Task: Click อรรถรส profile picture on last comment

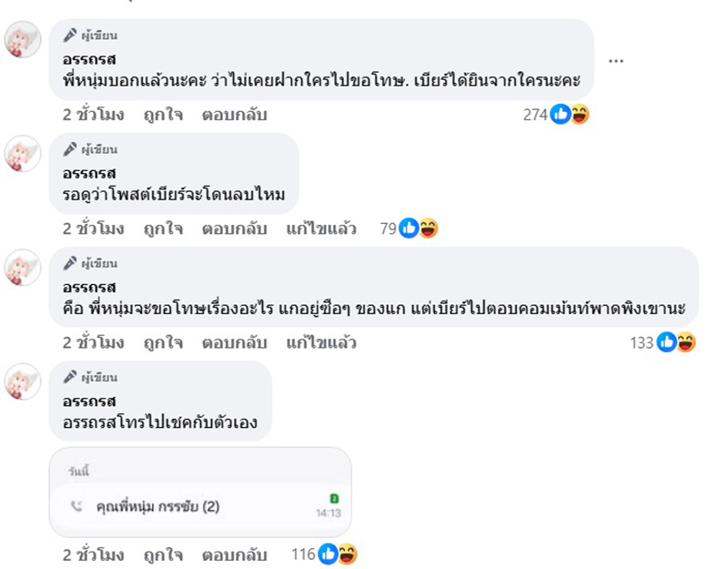Action: [x=21, y=382]
